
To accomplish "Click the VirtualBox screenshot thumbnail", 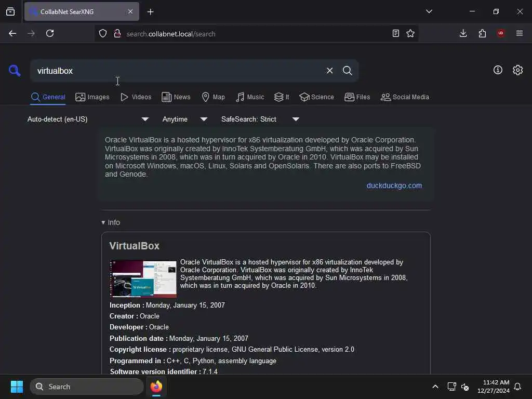I will point(143,278).
